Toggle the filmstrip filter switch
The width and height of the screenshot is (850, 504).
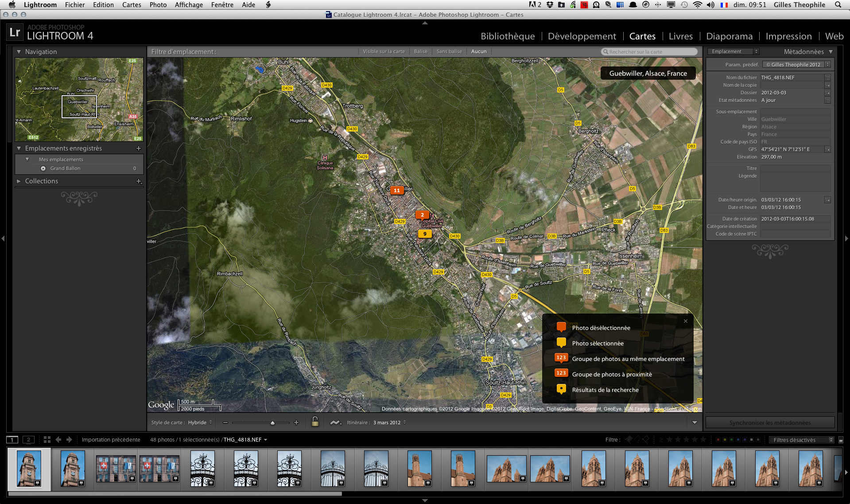tap(841, 440)
